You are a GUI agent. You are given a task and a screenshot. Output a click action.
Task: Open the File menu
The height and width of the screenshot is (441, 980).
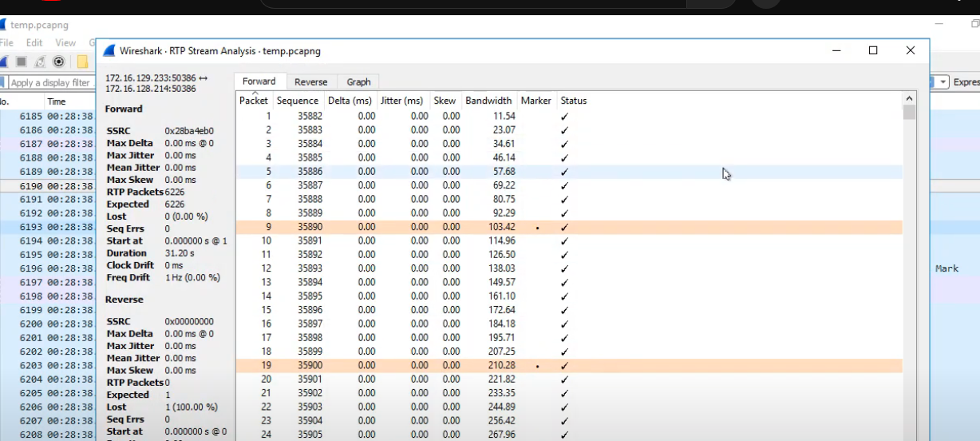coord(6,42)
